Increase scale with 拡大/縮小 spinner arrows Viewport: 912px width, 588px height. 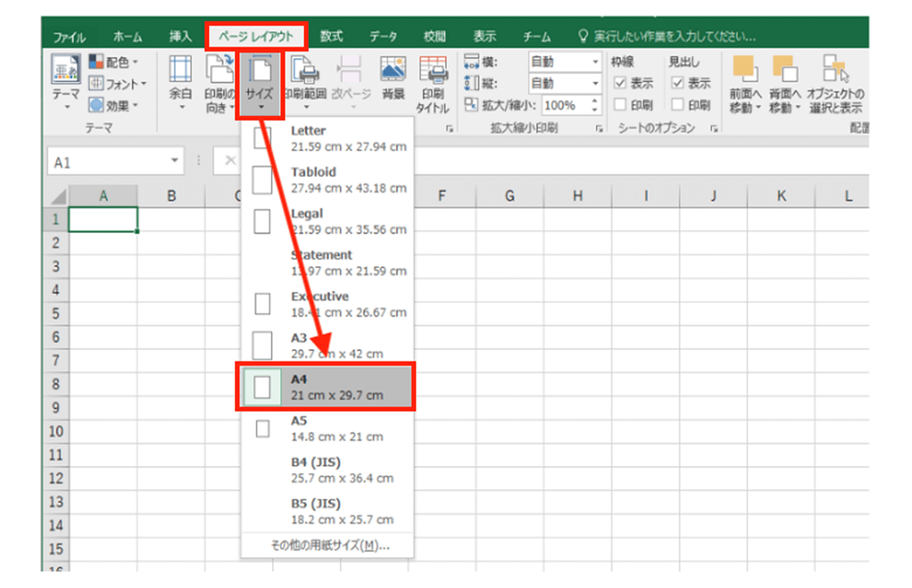(595, 101)
